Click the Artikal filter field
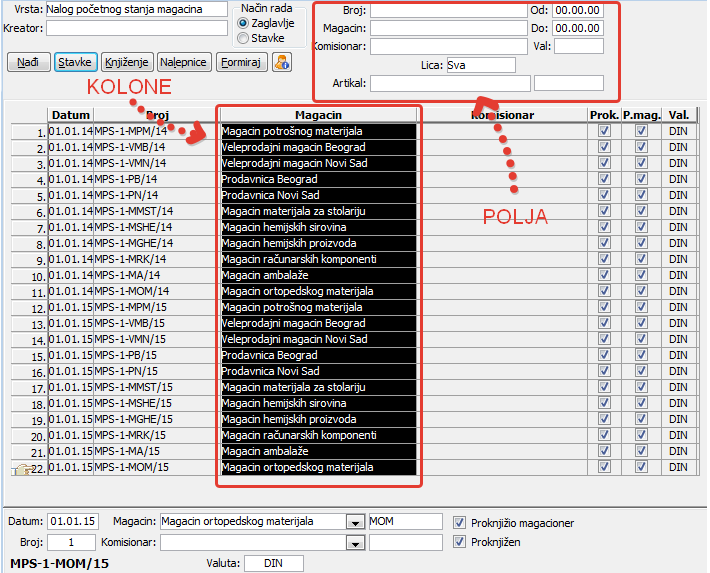This screenshot has width=710, height=573. point(450,83)
